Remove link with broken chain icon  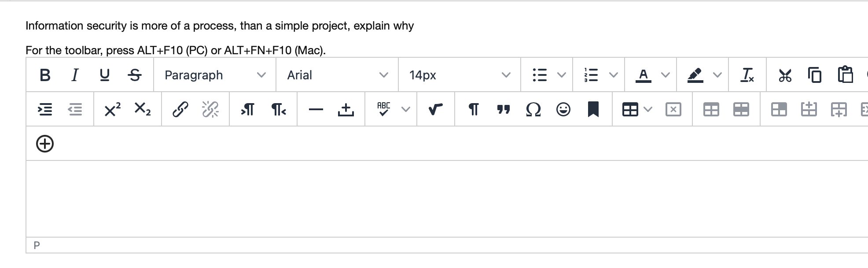point(210,109)
